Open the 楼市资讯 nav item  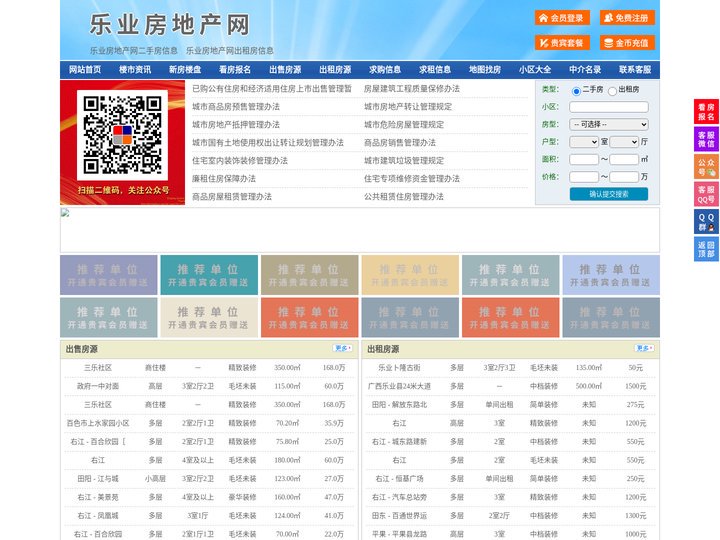[135, 70]
